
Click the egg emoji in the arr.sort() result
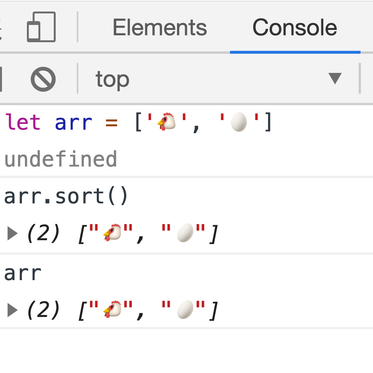click(x=185, y=232)
